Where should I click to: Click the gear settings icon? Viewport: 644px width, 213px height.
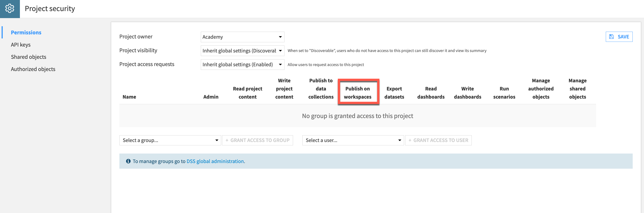(10, 9)
